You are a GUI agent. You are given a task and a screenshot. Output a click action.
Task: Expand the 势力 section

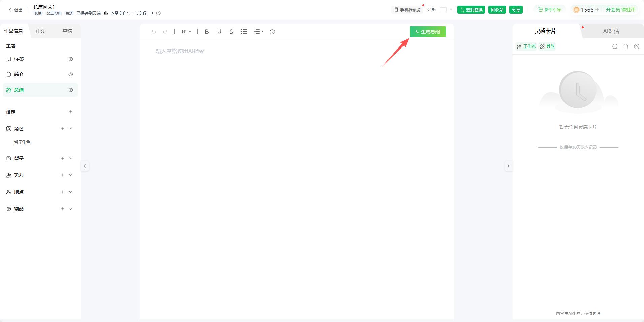[71, 175]
